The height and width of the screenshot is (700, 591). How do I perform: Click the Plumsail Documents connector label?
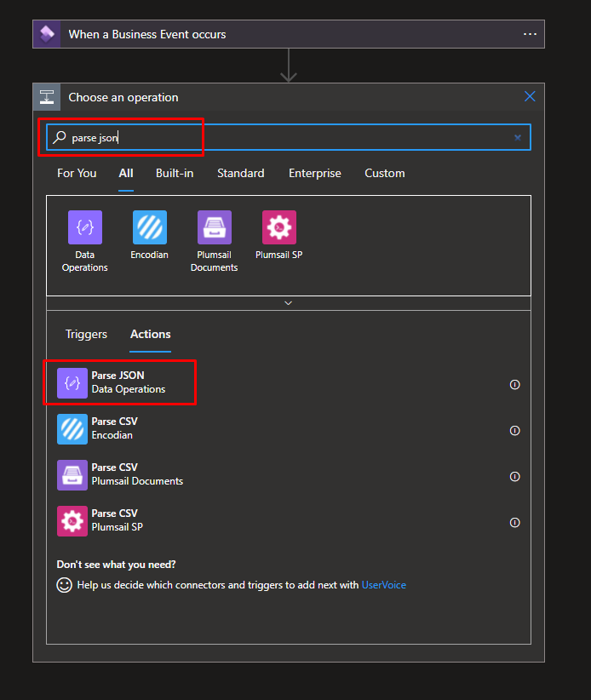[x=215, y=261]
